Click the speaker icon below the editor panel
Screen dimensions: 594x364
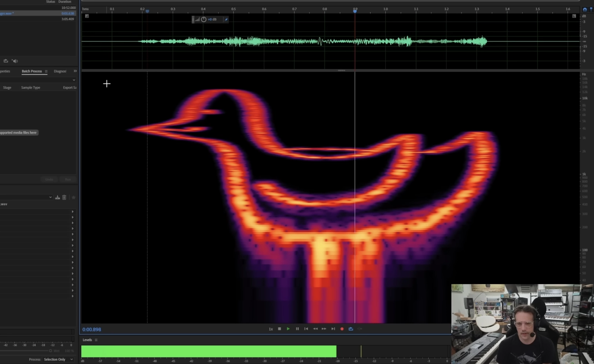click(x=15, y=61)
